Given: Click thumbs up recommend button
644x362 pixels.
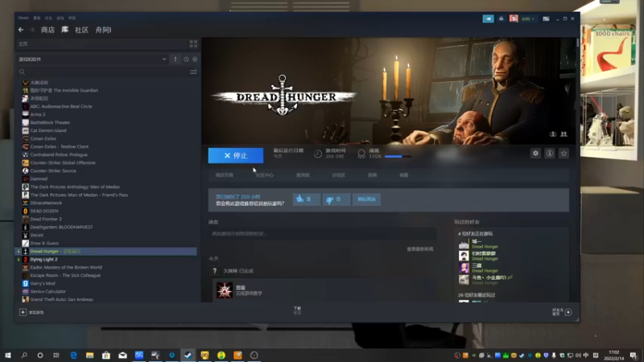Looking at the screenshot, I should (x=307, y=200).
